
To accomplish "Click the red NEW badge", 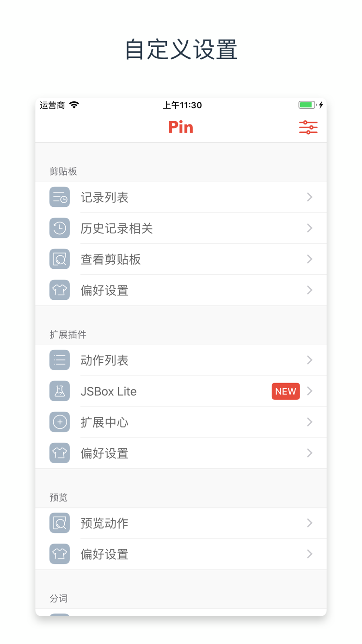I will (x=286, y=391).
